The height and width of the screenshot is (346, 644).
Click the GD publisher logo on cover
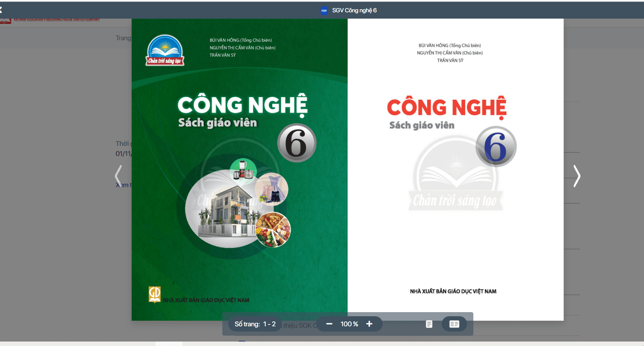(155, 294)
